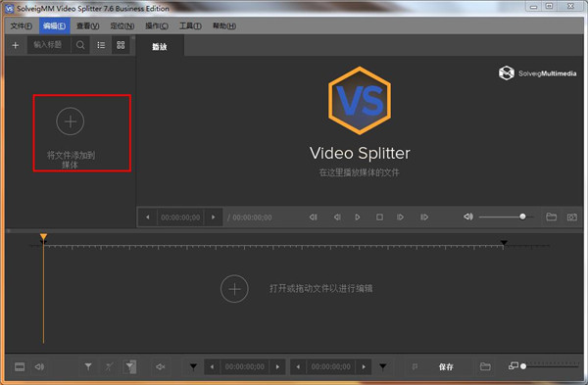Click the title search input field
The height and width of the screenshot is (385, 588).
pos(49,45)
